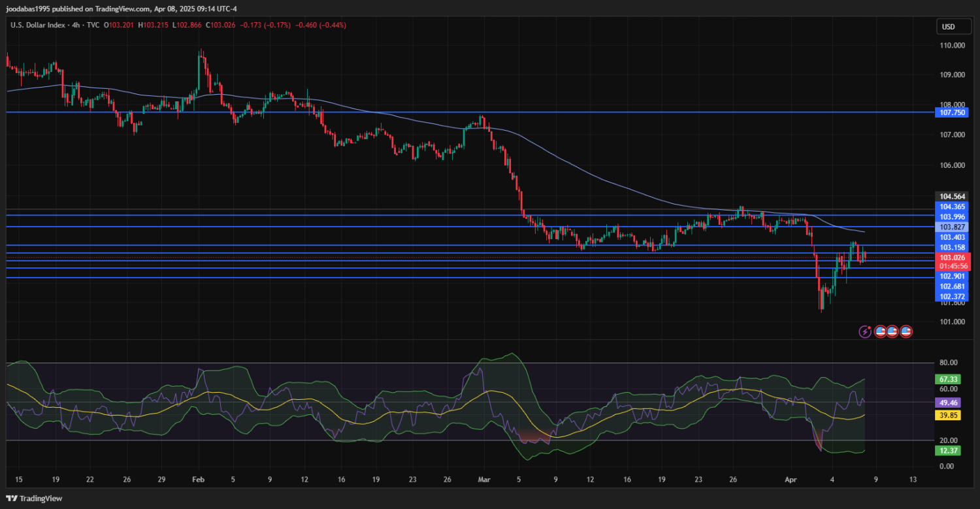This screenshot has height=509, width=980.
Task: Click the bar countdown timer 01:45:56
Action: click(953, 266)
